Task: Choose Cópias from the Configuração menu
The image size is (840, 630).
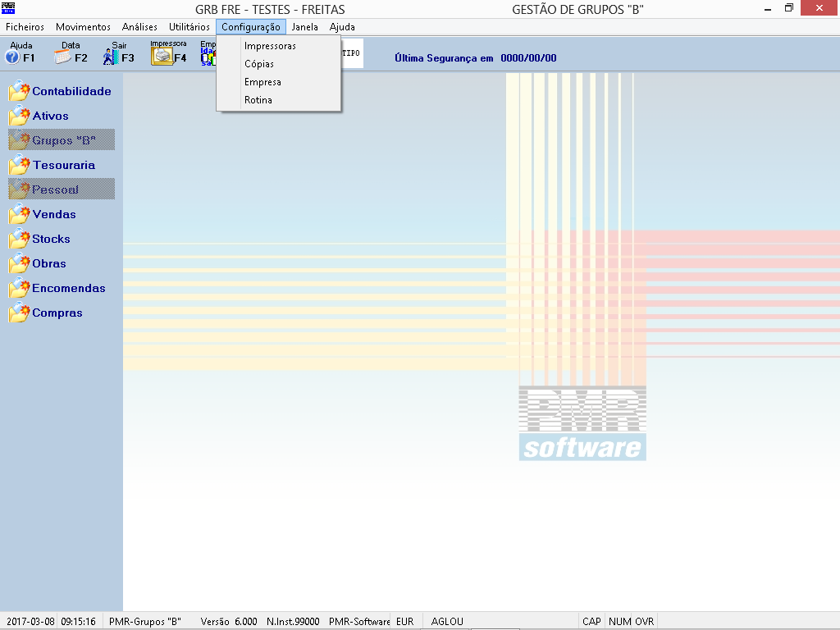Action: pos(279,64)
